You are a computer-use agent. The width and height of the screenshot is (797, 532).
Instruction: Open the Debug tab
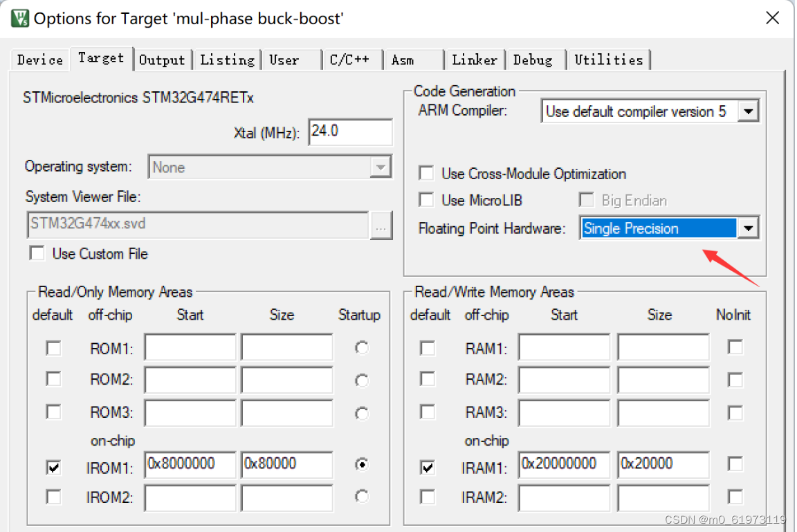coord(535,60)
